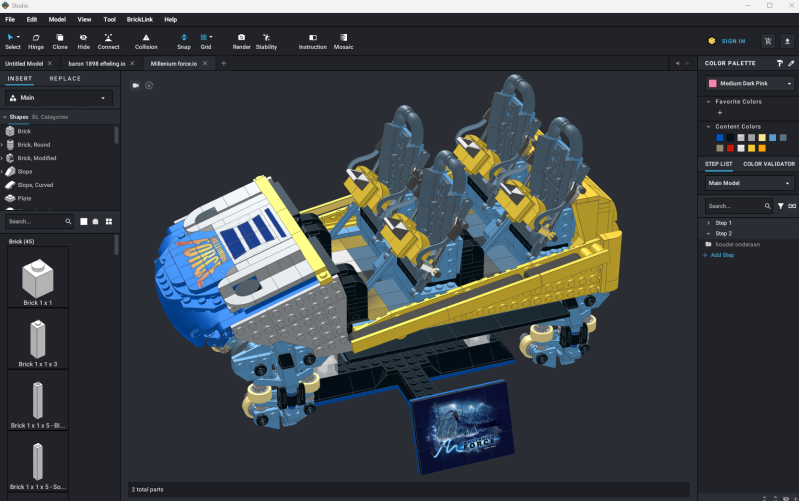Open the Medium Dark Pink color dropdown
Viewport: 799px width, 501px height.
point(748,83)
